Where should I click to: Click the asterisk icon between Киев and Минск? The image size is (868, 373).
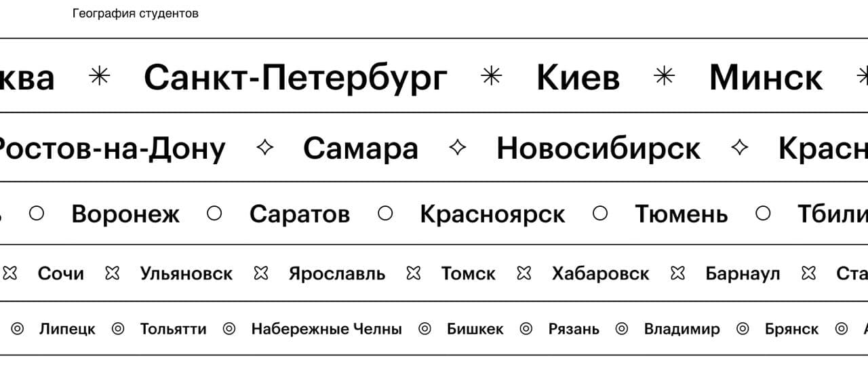click(x=665, y=77)
